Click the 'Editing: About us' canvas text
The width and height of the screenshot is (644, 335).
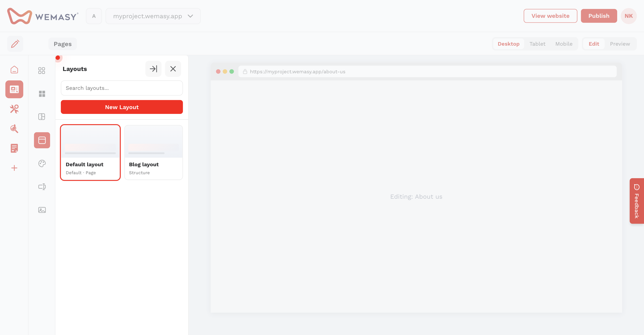pyautogui.click(x=416, y=197)
